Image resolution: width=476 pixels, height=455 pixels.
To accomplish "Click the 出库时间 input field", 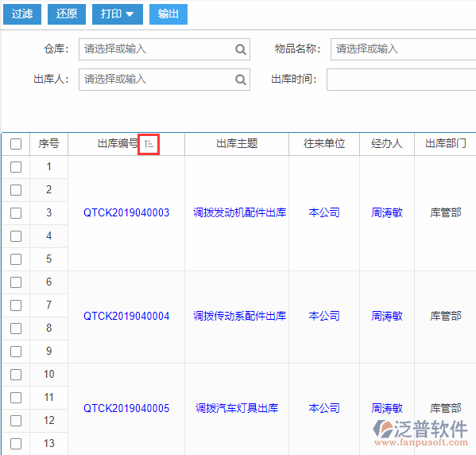I will pos(401,80).
